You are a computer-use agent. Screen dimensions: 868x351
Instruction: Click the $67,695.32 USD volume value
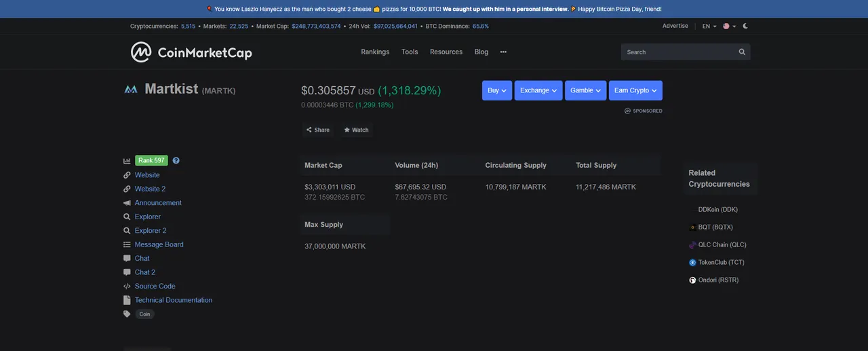click(420, 187)
